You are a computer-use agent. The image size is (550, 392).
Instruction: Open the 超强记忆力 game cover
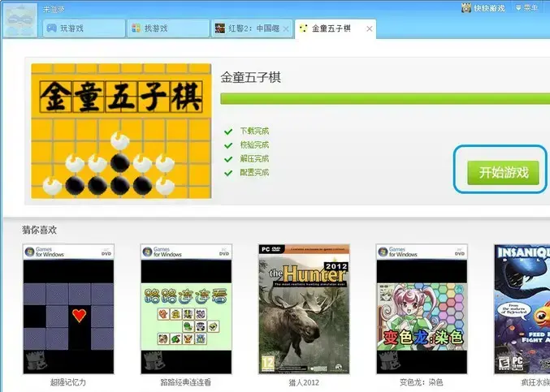[x=68, y=309]
